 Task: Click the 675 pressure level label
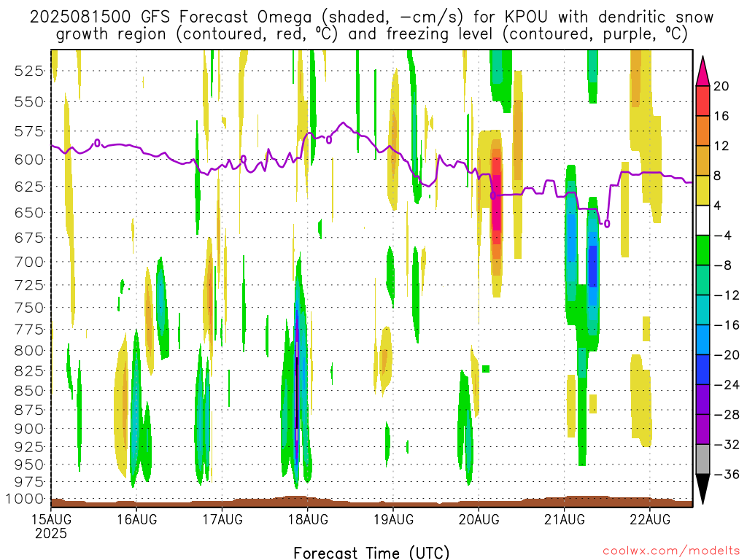(x=29, y=238)
